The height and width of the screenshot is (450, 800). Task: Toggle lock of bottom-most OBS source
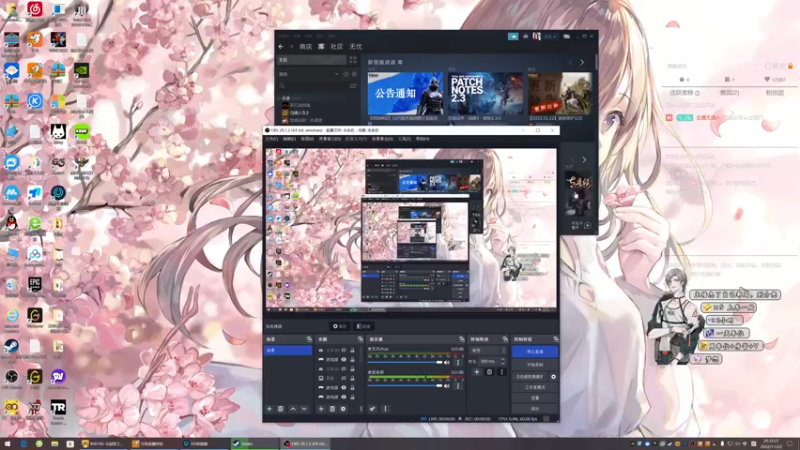[352, 396]
